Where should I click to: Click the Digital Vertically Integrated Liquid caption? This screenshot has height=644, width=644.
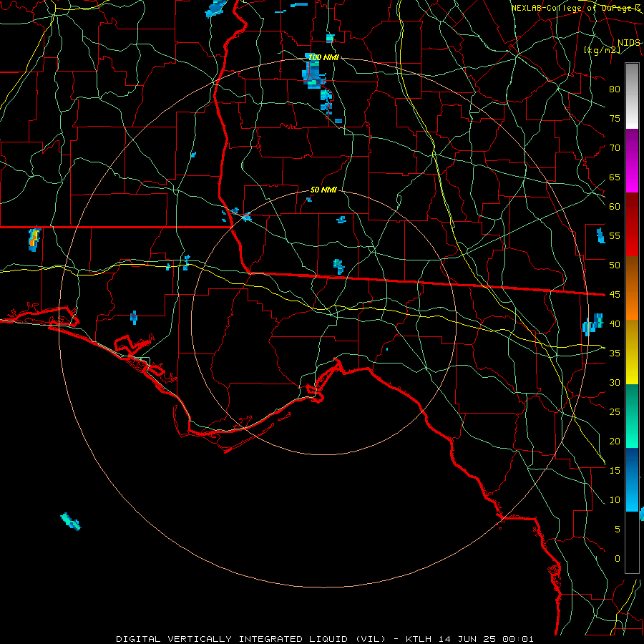[x=325, y=639]
